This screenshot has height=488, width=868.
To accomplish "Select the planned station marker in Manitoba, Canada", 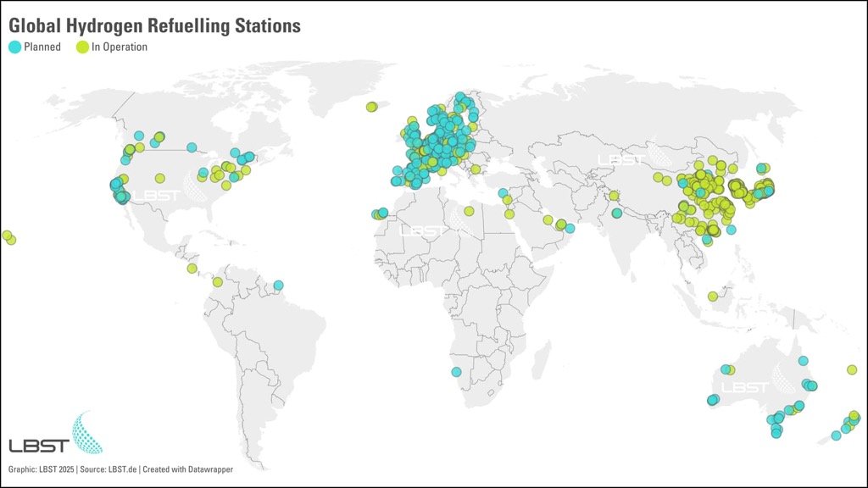I will click(x=192, y=147).
